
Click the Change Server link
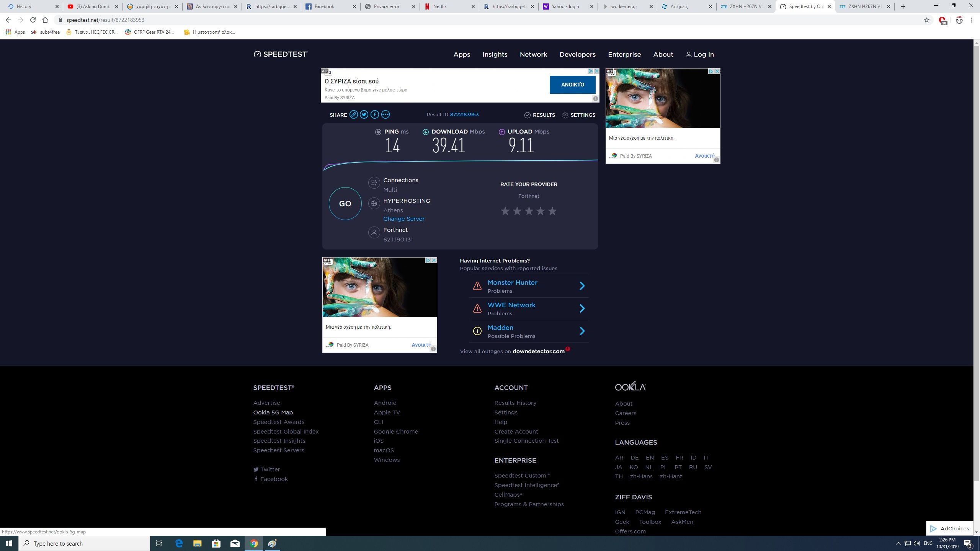click(403, 219)
